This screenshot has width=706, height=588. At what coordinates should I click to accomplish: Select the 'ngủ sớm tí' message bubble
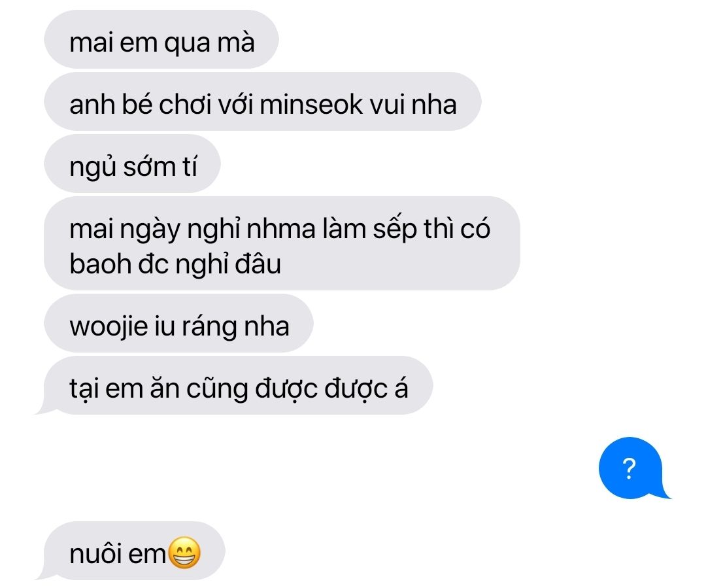tap(132, 164)
